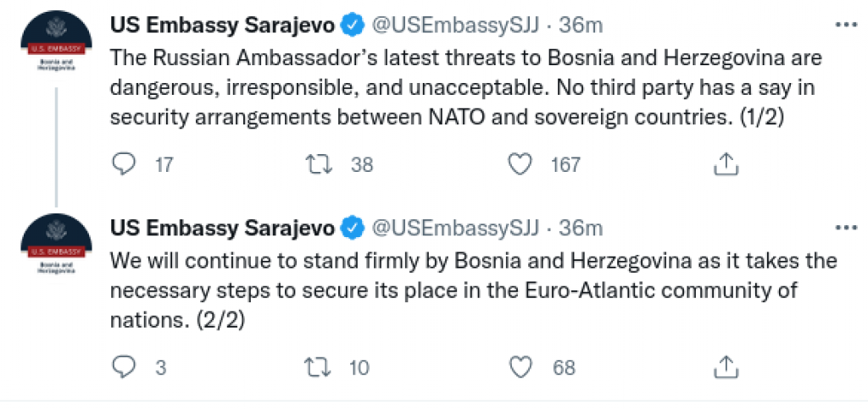
Task: Open more options menu on first tweet
Action: pos(846,26)
